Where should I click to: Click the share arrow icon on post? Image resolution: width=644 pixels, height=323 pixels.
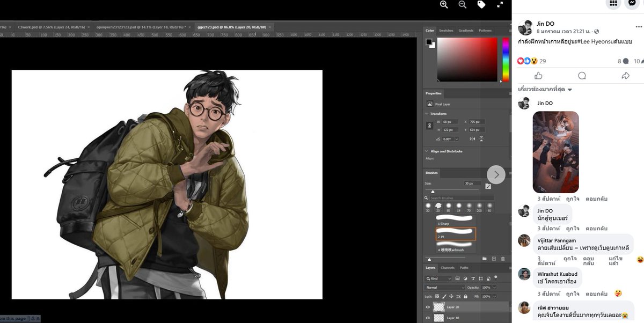click(x=625, y=76)
